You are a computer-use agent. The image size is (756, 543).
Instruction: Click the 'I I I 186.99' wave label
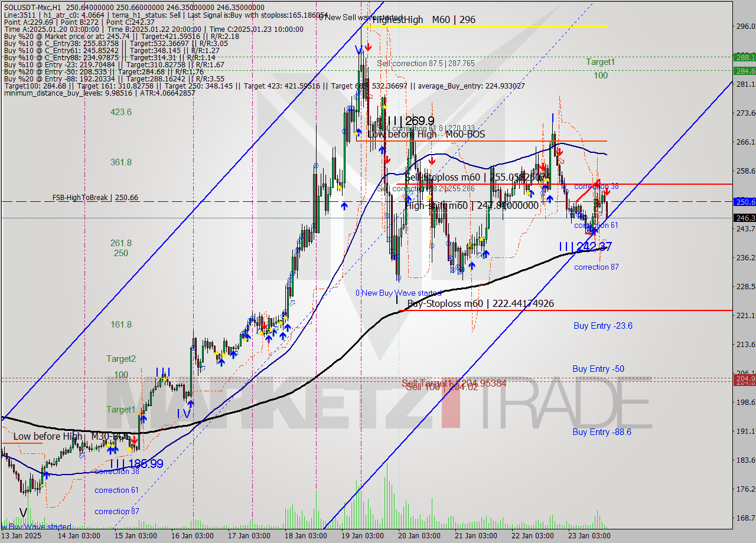pyautogui.click(x=136, y=464)
